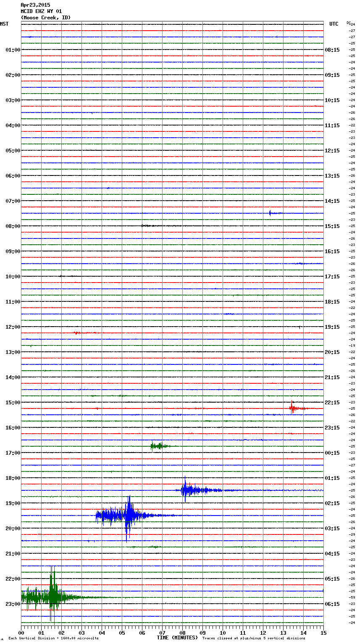357x644 pixels.
Task: Select the 14:00 MST row label
Action: click(x=13, y=377)
